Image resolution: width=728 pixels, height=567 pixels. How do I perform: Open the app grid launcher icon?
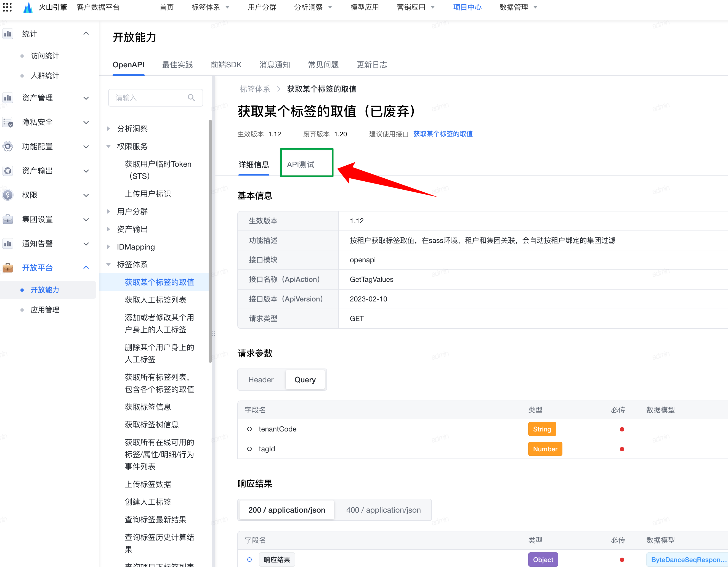pos(7,7)
